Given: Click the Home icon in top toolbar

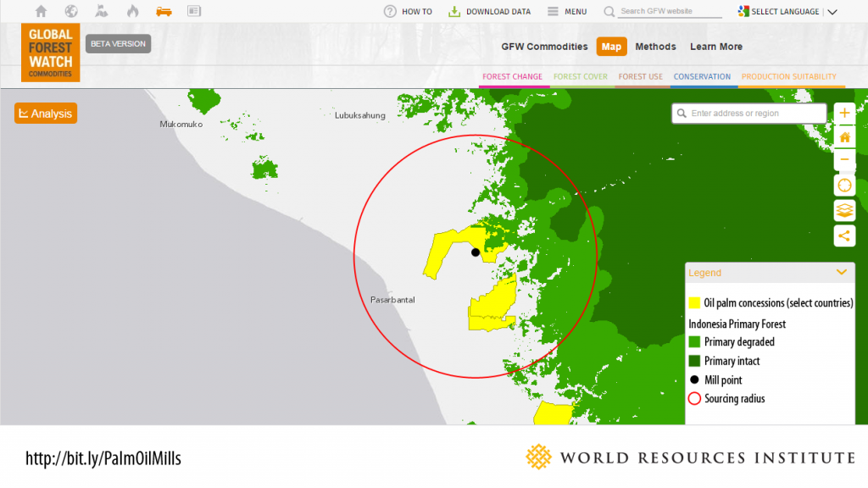Looking at the screenshot, I should 41,11.
